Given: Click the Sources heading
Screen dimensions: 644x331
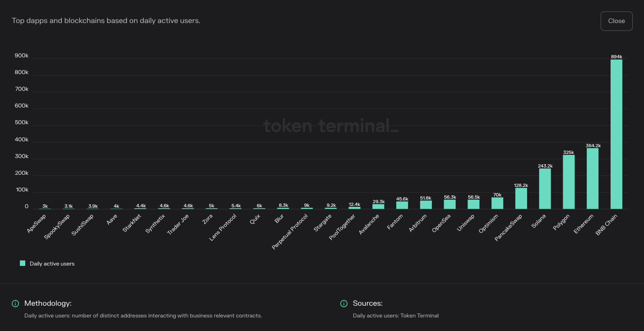Looking at the screenshot, I should tap(368, 303).
